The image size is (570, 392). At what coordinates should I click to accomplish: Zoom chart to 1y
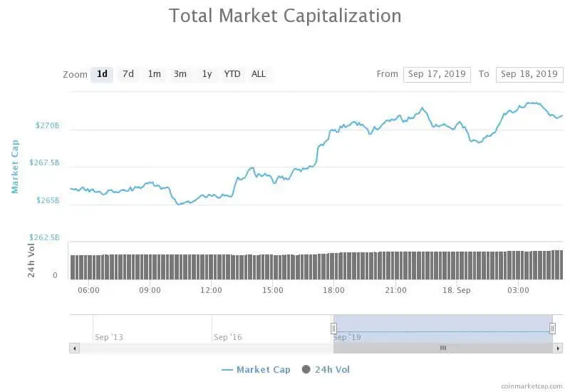(207, 74)
